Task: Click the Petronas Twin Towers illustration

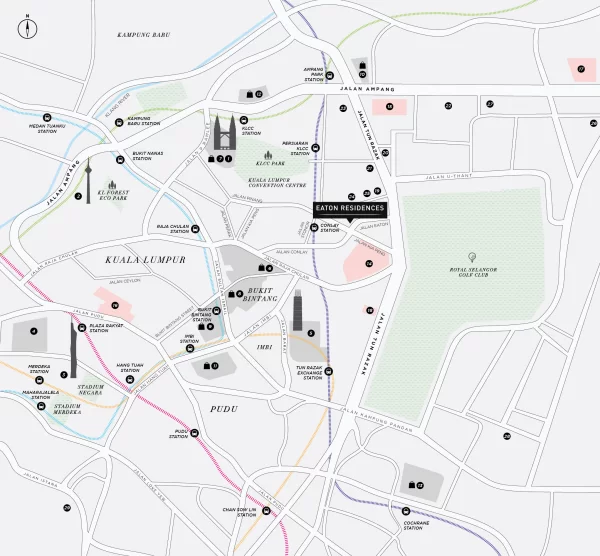Action: 225,132
